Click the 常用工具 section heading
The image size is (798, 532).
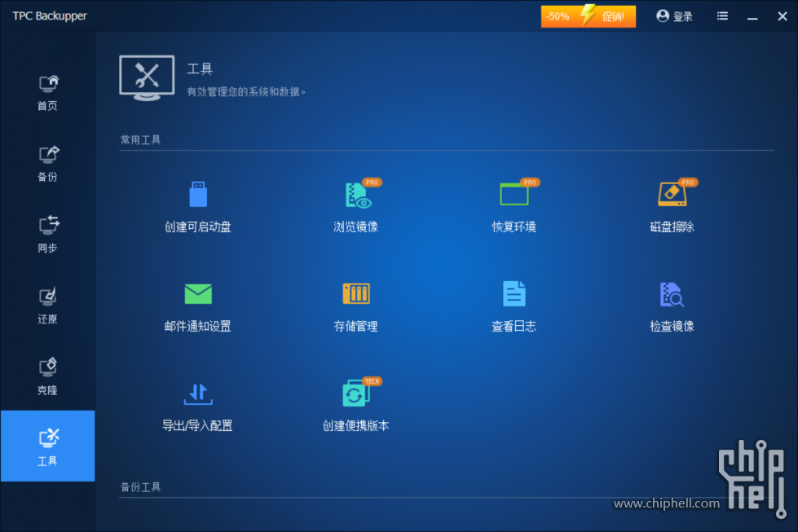(140, 140)
